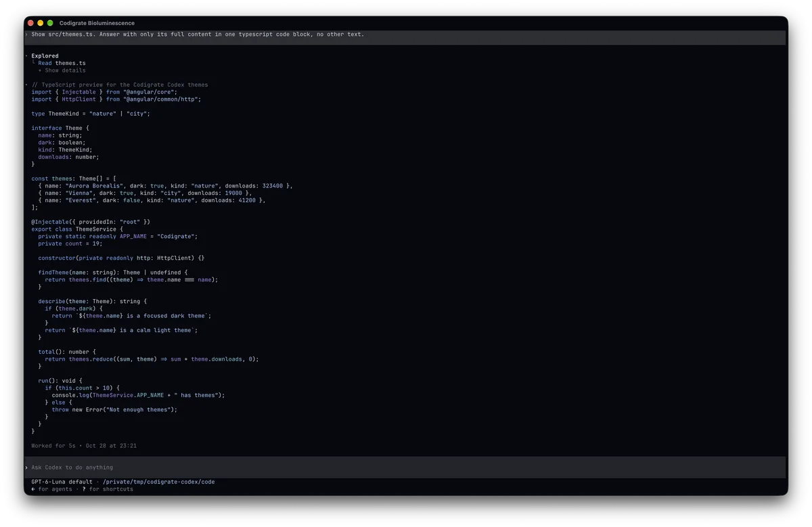The height and width of the screenshot is (527, 812).
Task: Click the 'GPT-6-Luna default' model label
Action: pos(62,482)
